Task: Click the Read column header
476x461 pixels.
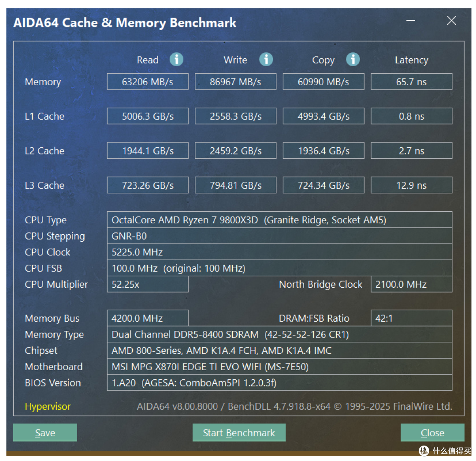Action: (x=148, y=60)
